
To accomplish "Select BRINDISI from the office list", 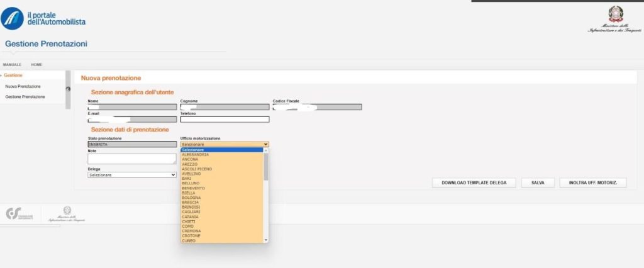I will [x=222, y=207].
